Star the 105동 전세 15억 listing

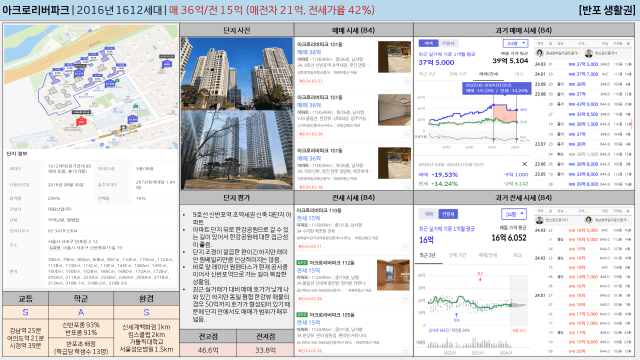coord(406,351)
